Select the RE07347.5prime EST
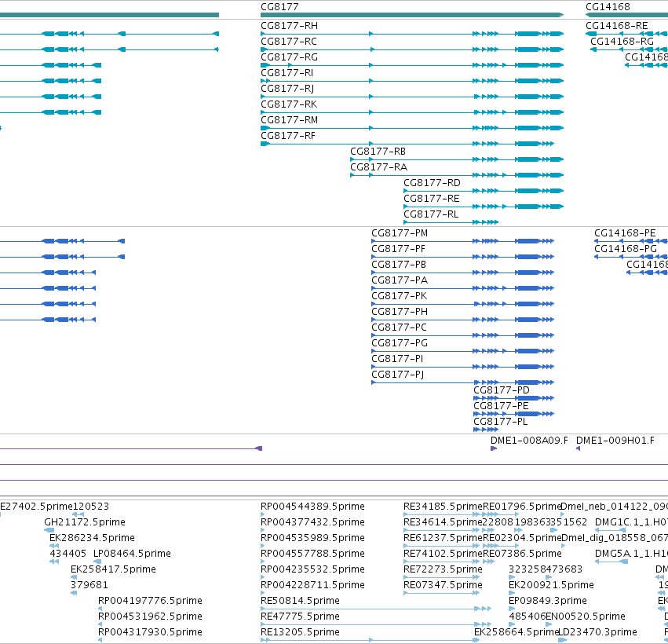 (443, 585)
